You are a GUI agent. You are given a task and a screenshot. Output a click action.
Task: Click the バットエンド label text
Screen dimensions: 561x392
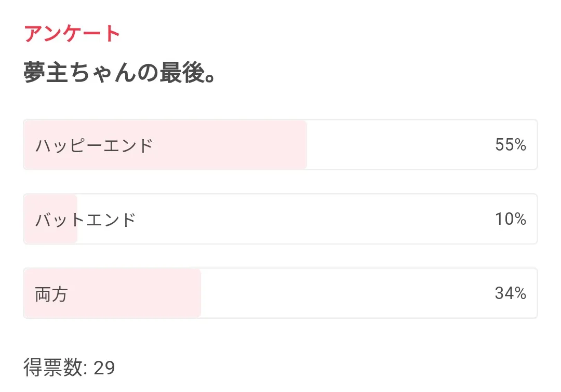pos(85,220)
